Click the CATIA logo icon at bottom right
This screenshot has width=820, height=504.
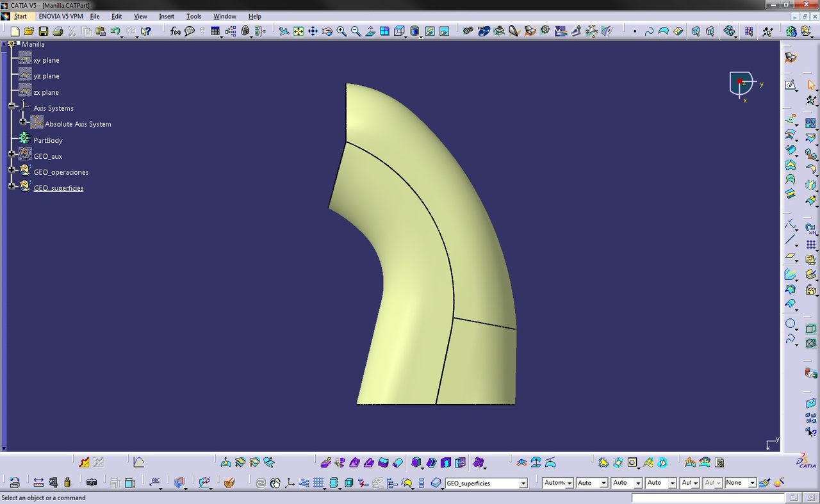point(806,461)
